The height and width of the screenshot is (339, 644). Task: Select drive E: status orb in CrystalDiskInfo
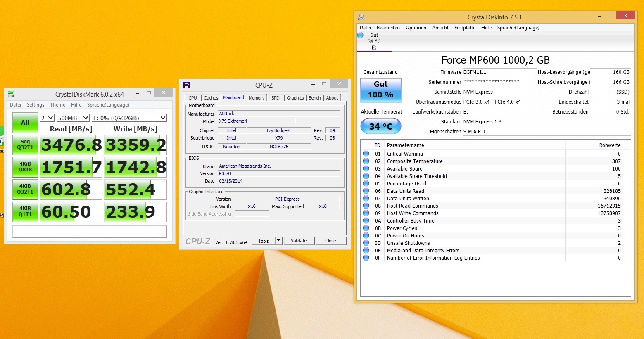[x=360, y=36]
